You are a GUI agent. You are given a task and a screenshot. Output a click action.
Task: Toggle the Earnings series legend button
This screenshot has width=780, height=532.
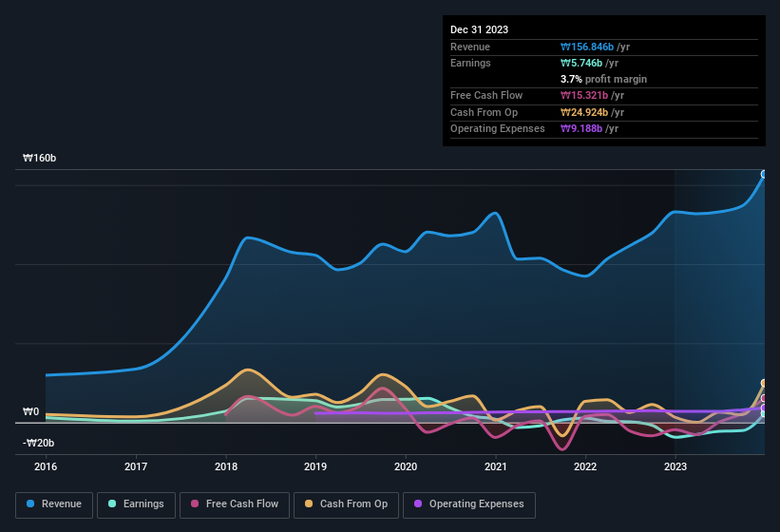[136, 504]
